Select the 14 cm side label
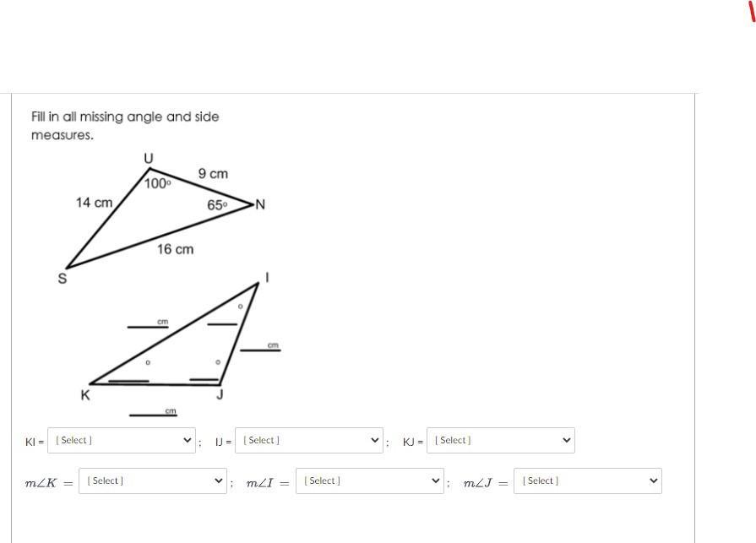Screen dimensions: 756x543 point(94,203)
